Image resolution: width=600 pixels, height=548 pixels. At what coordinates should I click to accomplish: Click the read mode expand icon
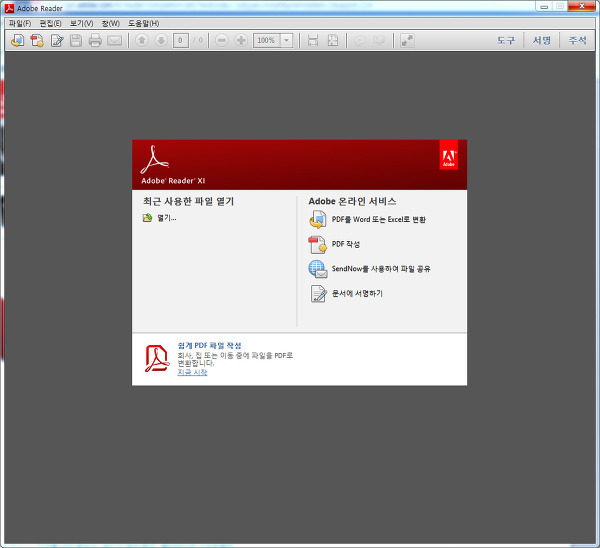[407, 40]
